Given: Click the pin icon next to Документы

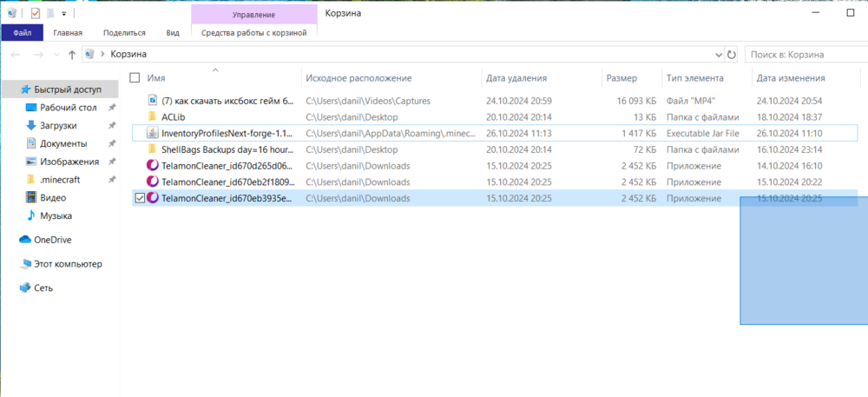Looking at the screenshot, I should pos(111,144).
